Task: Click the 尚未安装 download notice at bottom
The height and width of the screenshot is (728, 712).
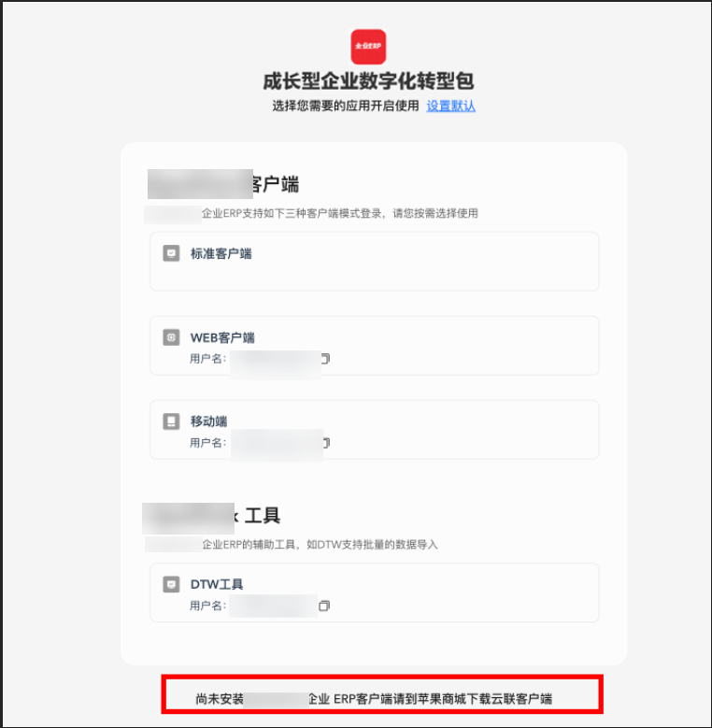Action: click(x=374, y=699)
